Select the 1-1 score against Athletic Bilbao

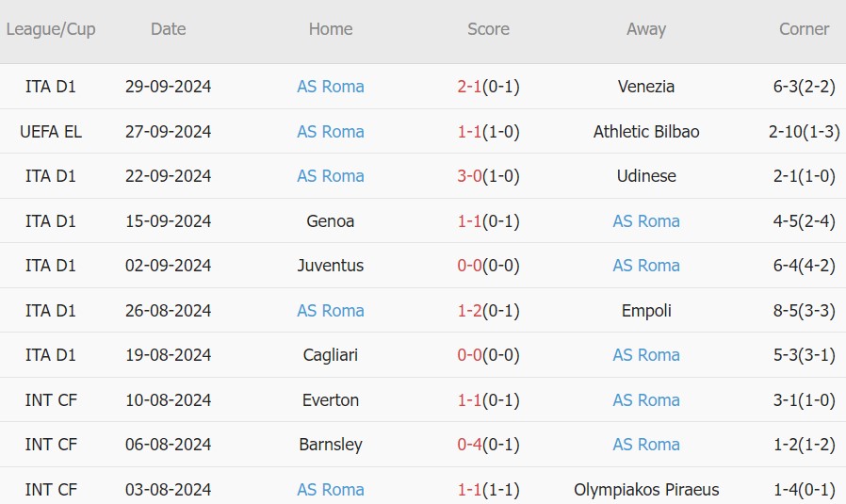point(470,132)
